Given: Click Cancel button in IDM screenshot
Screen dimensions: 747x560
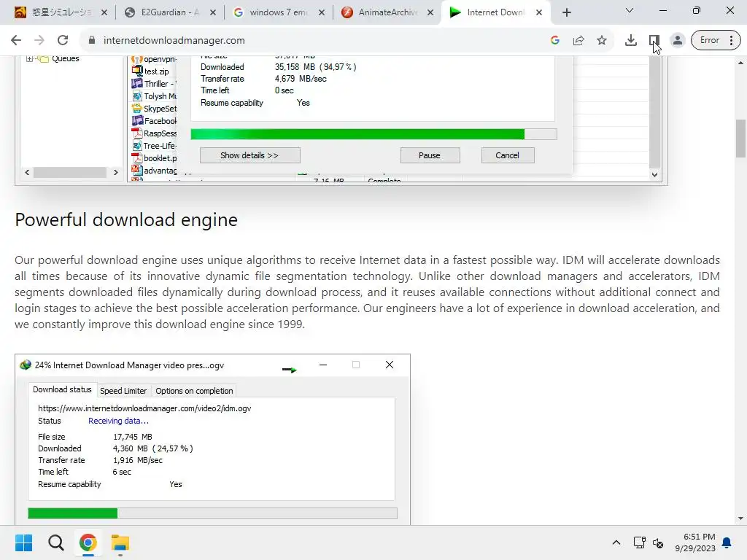Looking at the screenshot, I should pos(508,155).
